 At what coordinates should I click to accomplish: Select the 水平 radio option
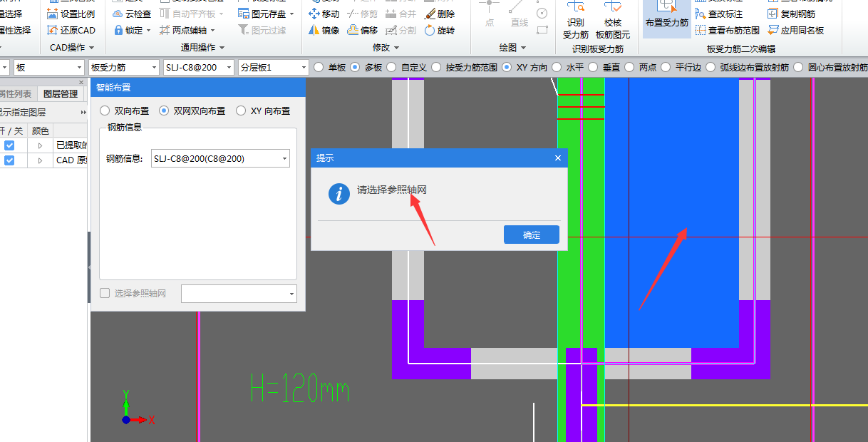tap(568, 67)
